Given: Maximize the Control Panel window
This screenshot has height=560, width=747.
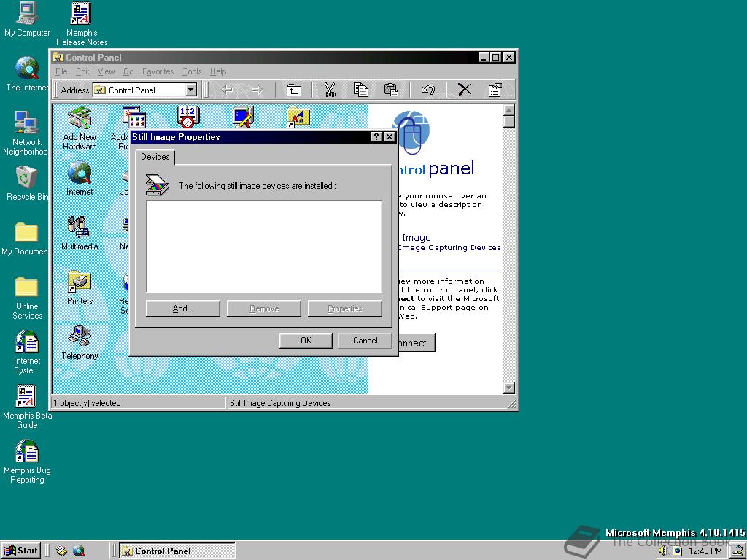Looking at the screenshot, I should pyautogui.click(x=496, y=57).
